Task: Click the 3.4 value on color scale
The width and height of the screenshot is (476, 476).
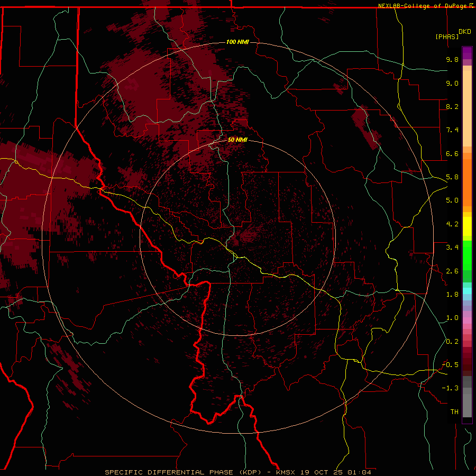Action: click(x=452, y=248)
